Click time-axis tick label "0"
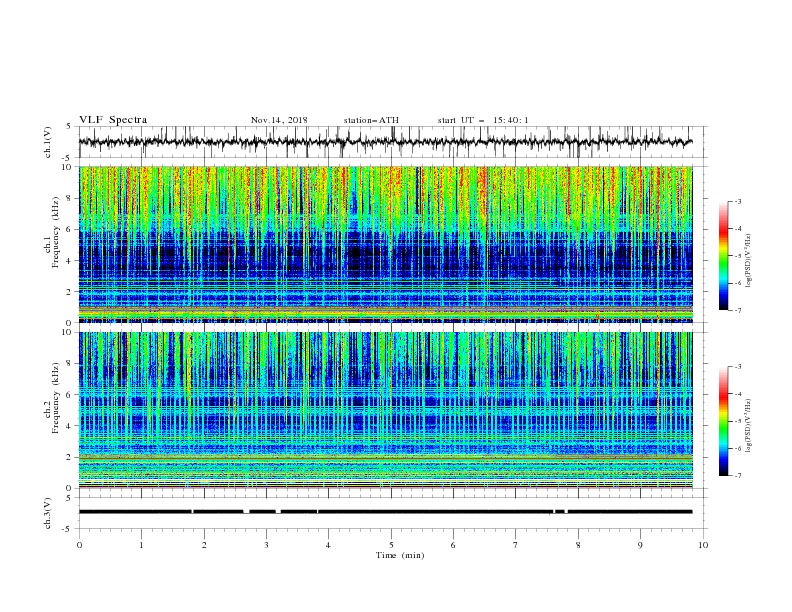 (x=79, y=545)
